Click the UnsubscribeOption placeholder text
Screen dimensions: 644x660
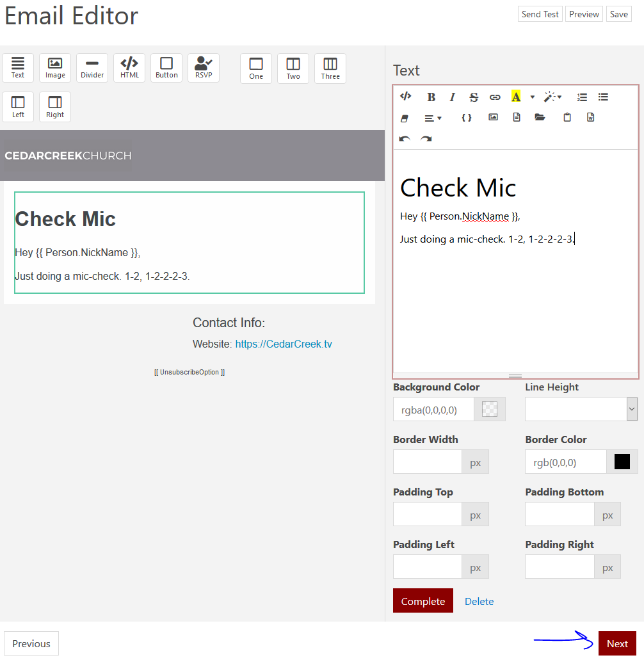pos(189,372)
